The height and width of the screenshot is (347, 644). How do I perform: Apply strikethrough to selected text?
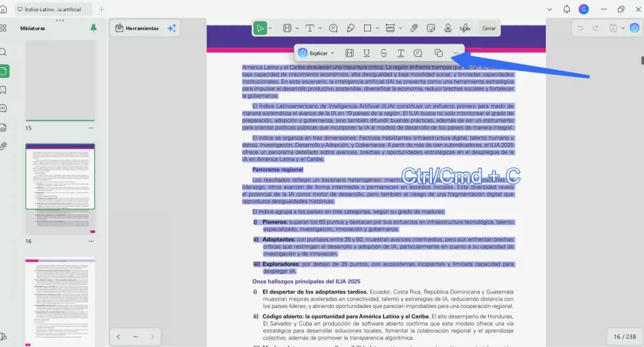pos(384,53)
